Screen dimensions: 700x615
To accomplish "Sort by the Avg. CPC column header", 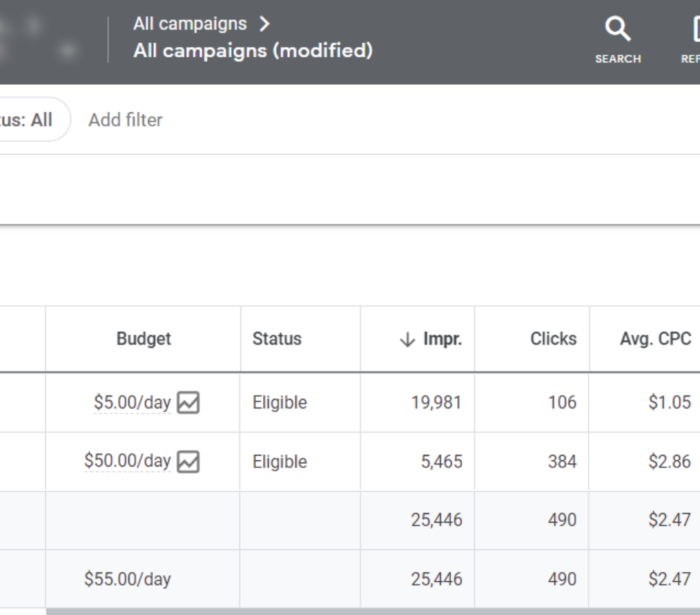I will pos(655,339).
